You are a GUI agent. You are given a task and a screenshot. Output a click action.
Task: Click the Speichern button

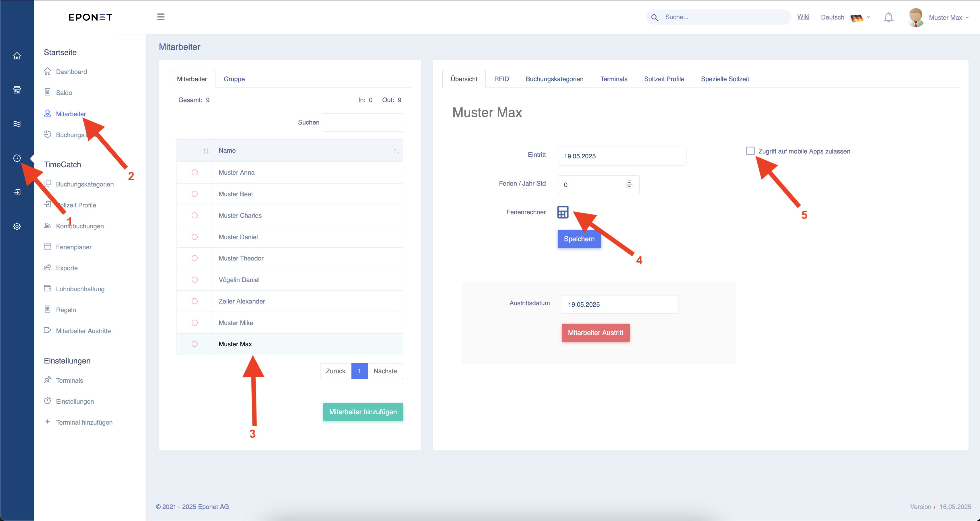(579, 239)
